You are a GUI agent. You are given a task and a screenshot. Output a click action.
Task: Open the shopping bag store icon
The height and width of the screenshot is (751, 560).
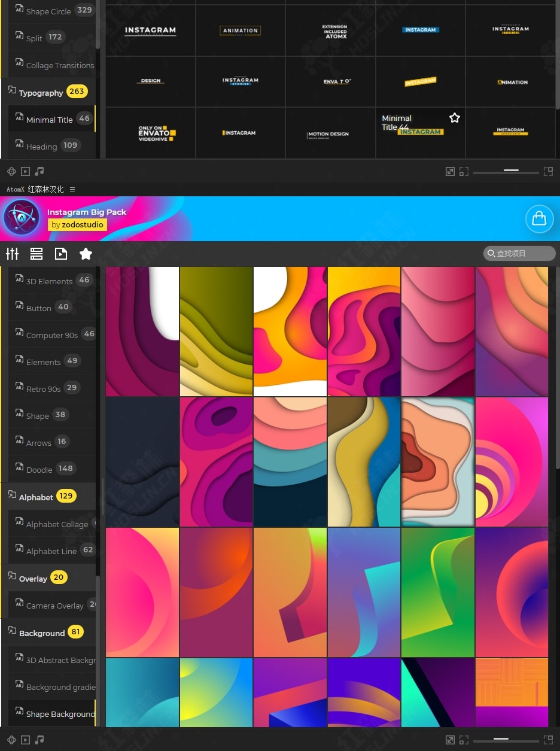pos(539,219)
